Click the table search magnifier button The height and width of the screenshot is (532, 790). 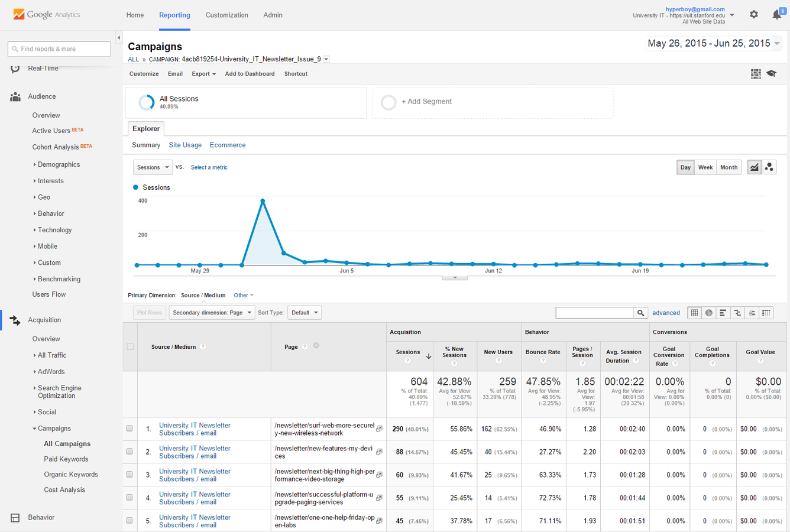640,313
